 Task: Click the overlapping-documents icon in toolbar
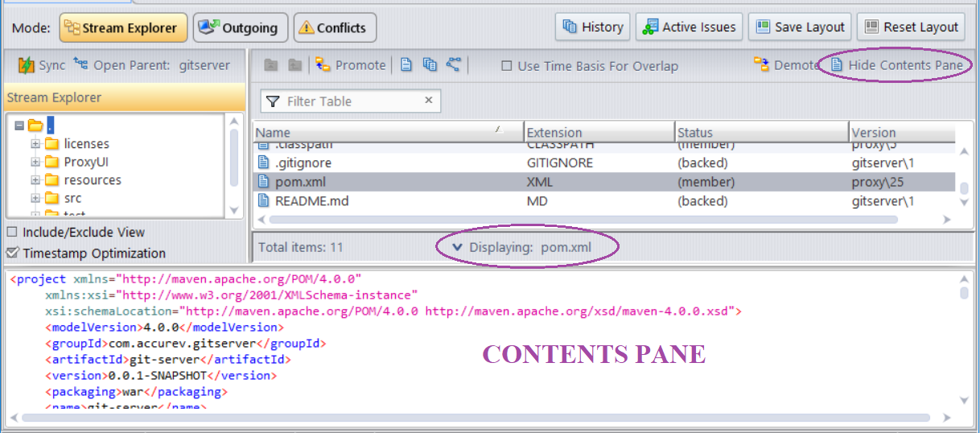point(430,65)
